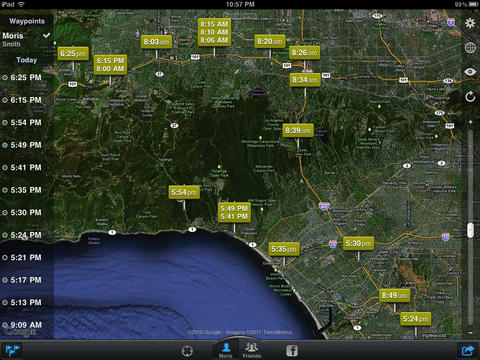The width and height of the screenshot is (480, 360).
Task: Tap the locate-me crosshair icon
Action: tap(187, 351)
